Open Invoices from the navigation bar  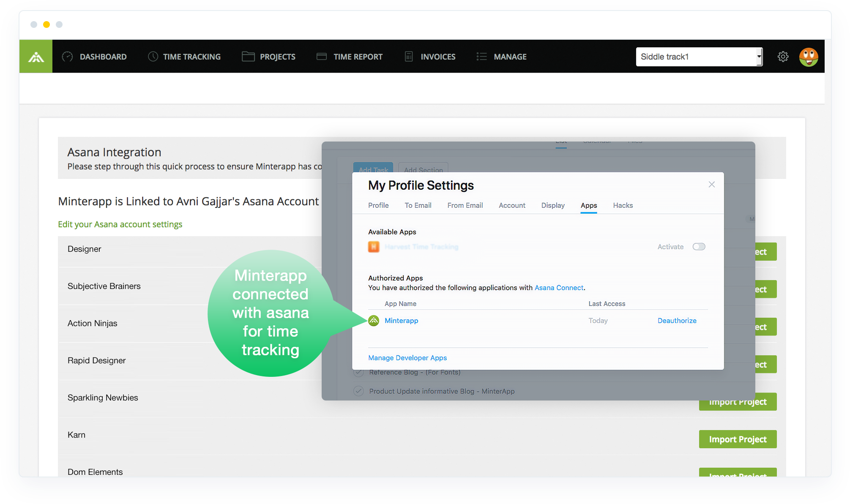(x=430, y=57)
